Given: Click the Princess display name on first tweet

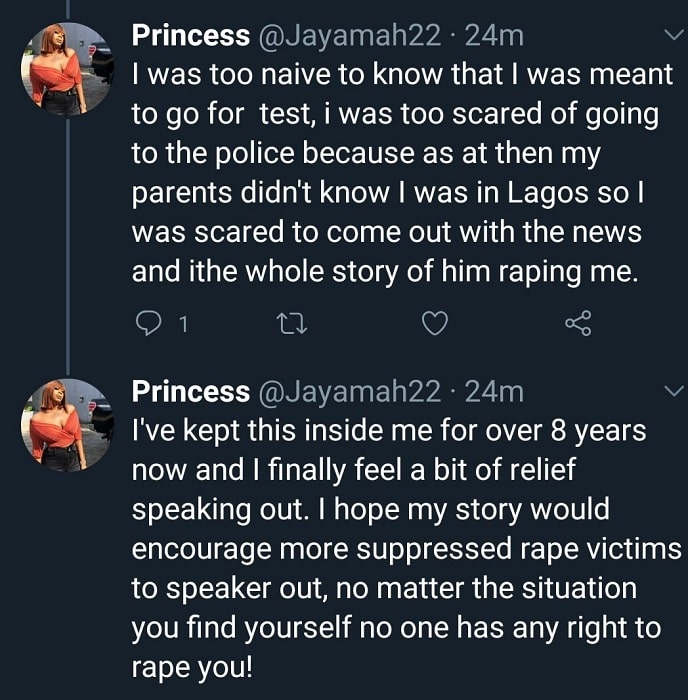Looking at the screenshot, I should tap(191, 35).
